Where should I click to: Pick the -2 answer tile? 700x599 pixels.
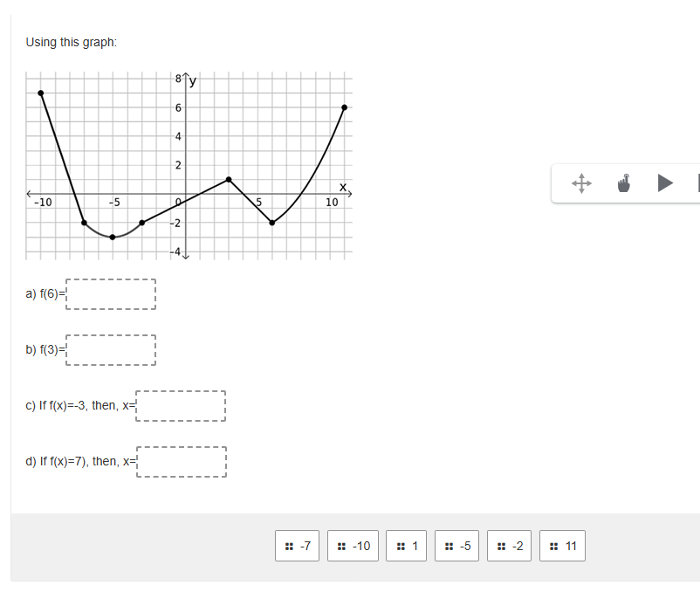[509, 546]
